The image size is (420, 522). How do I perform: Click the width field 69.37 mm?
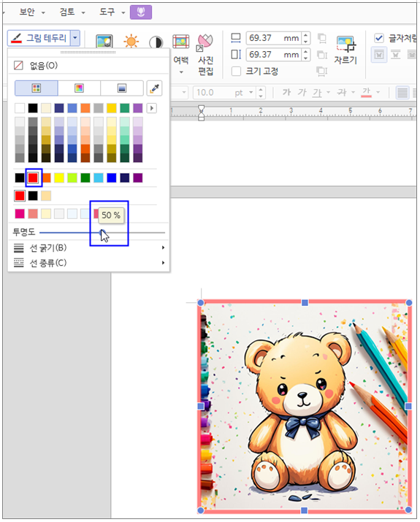pyautogui.click(x=273, y=38)
